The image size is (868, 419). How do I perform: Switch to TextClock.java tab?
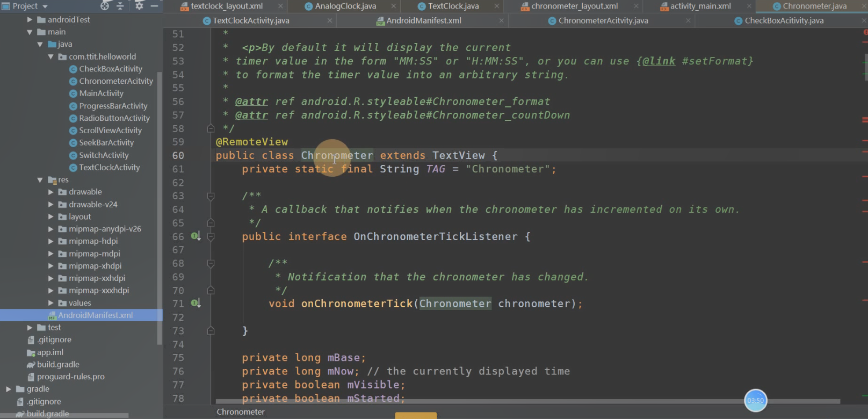[x=453, y=6]
